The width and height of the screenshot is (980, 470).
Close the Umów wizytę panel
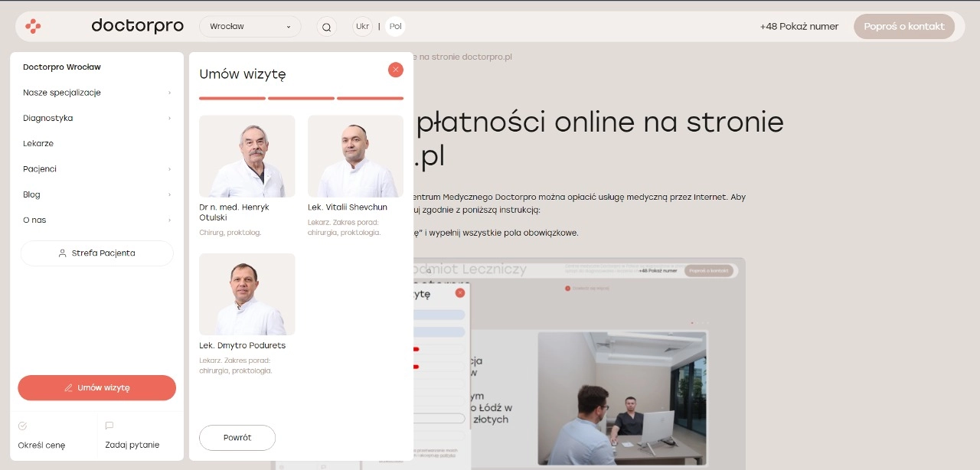point(395,70)
